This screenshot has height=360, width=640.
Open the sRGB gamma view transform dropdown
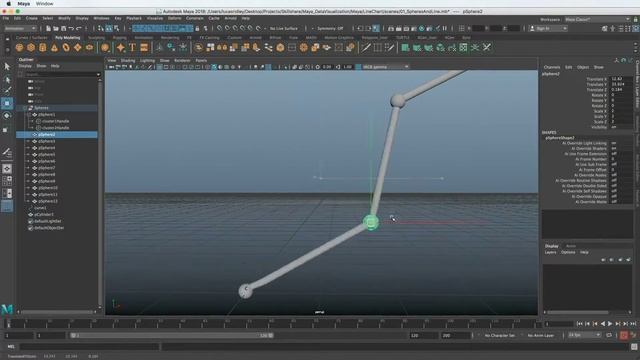pyautogui.click(x=385, y=67)
